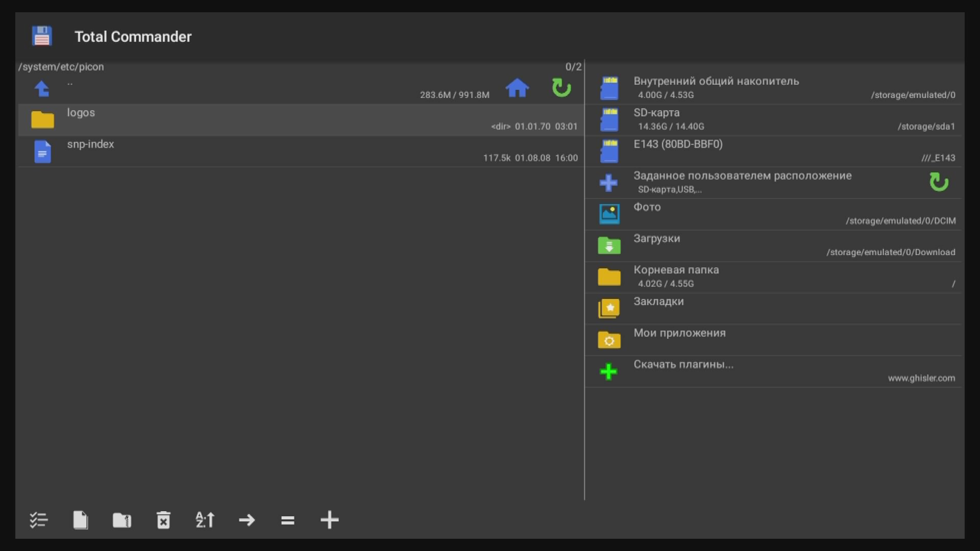
Task: Open the 'Корневая папка' label
Action: (676, 270)
